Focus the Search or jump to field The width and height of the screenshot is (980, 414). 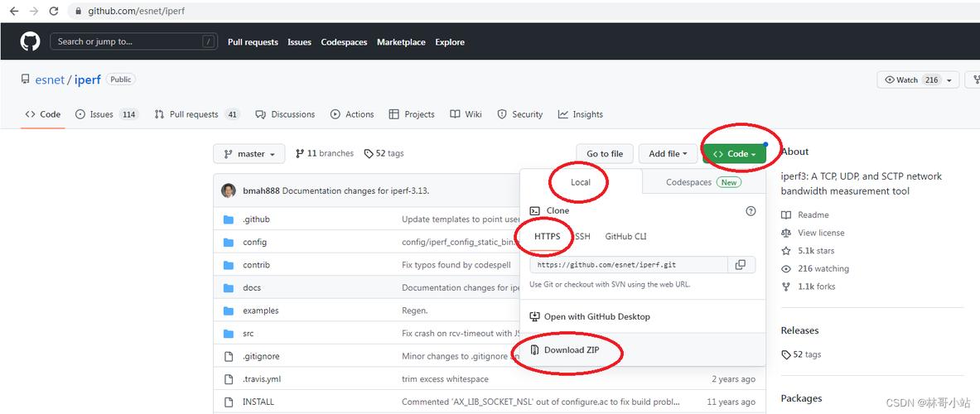coord(133,42)
